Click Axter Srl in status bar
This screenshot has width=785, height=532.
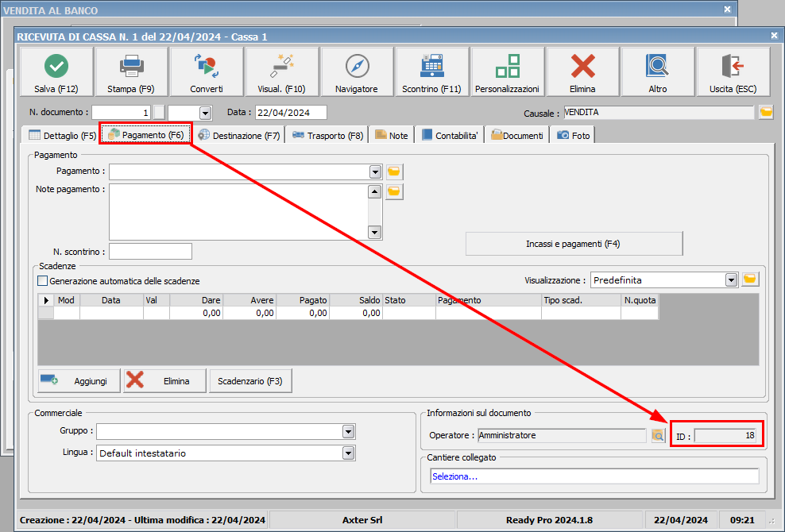362,520
